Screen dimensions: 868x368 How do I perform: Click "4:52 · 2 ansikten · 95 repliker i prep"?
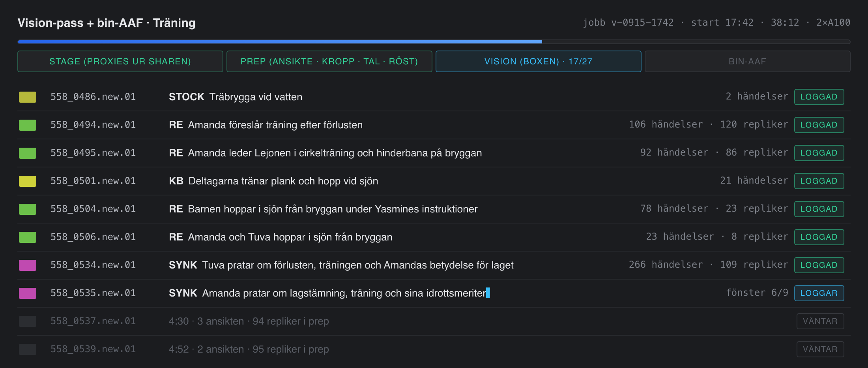[x=249, y=349]
